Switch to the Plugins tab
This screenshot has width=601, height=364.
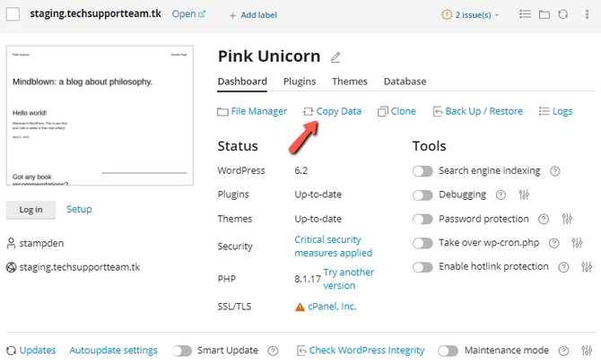(300, 82)
